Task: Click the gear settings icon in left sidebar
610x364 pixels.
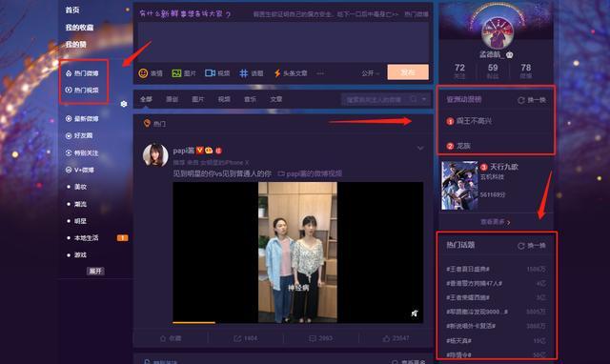Action: click(x=124, y=104)
